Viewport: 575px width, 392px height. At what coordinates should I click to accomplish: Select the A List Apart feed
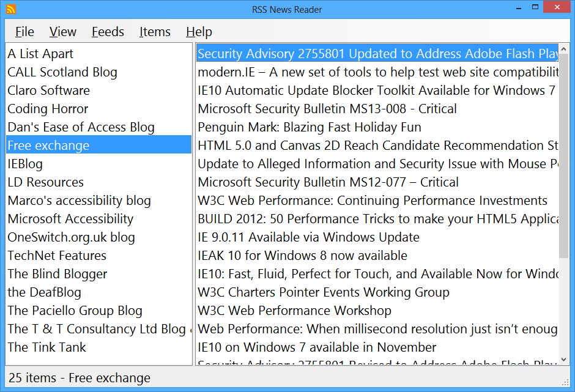(x=98, y=54)
